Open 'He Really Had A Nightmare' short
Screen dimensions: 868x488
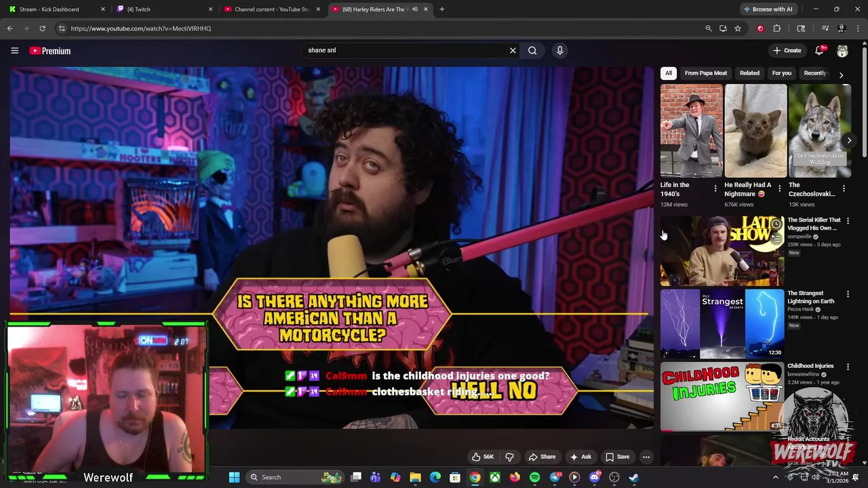point(755,131)
